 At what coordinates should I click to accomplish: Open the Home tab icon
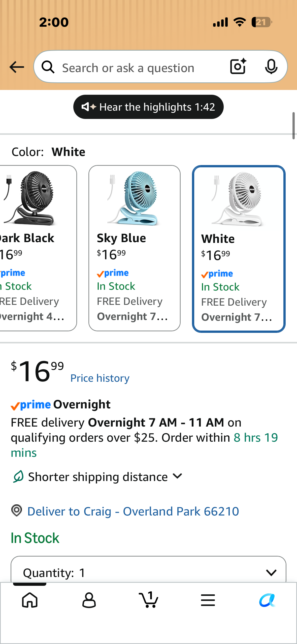[x=30, y=600]
